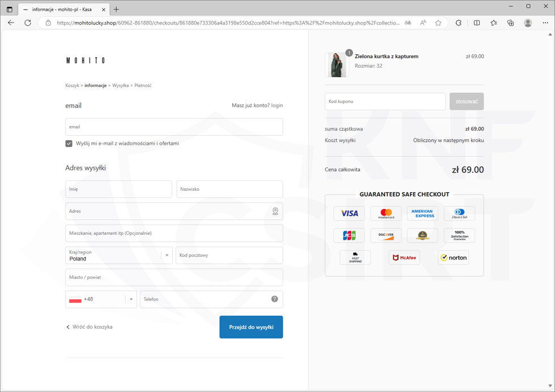
Task: Open a new browser tab
Action: coord(116,9)
